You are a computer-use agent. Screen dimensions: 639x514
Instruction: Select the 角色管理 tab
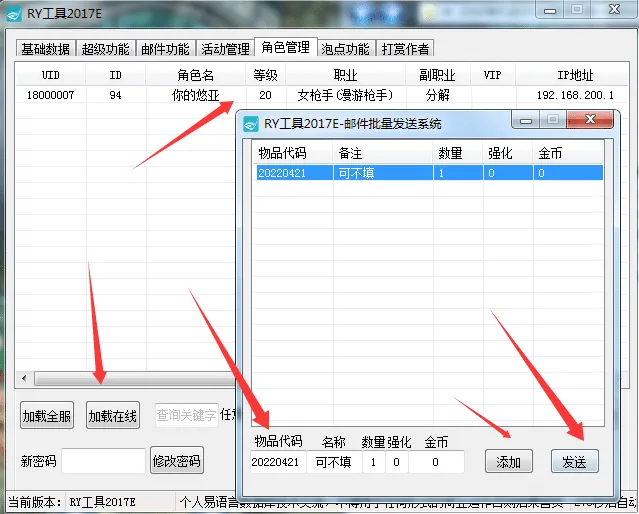pos(285,47)
